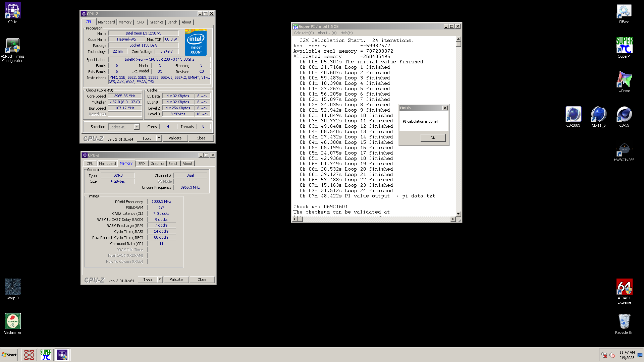Switch to SPD tab in lower CPU-Z
The image size is (644, 362).
(x=142, y=164)
